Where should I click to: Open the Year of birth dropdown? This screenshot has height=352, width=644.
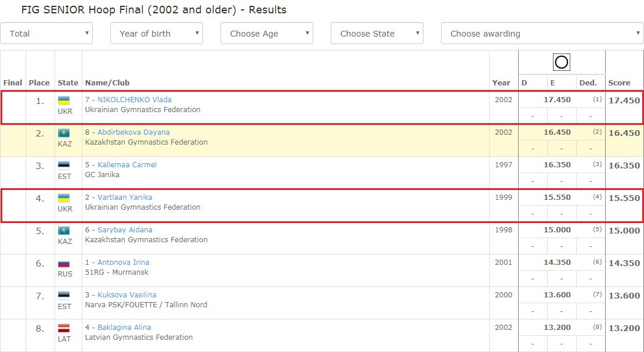click(157, 34)
